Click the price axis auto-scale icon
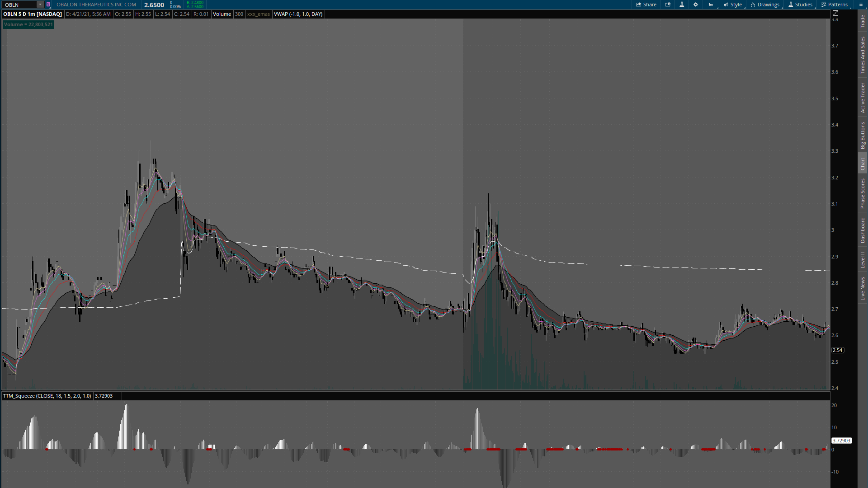Viewport: 868px width, 488px height. point(835,14)
